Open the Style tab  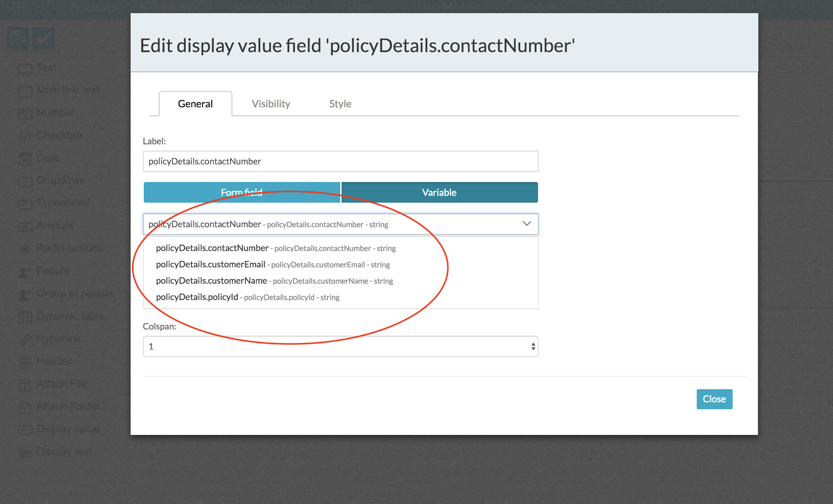[340, 104]
